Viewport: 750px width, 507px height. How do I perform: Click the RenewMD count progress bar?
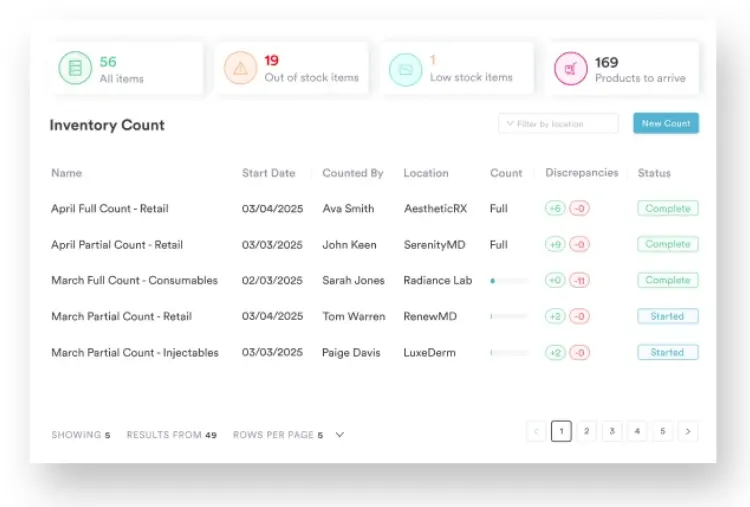(509, 316)
